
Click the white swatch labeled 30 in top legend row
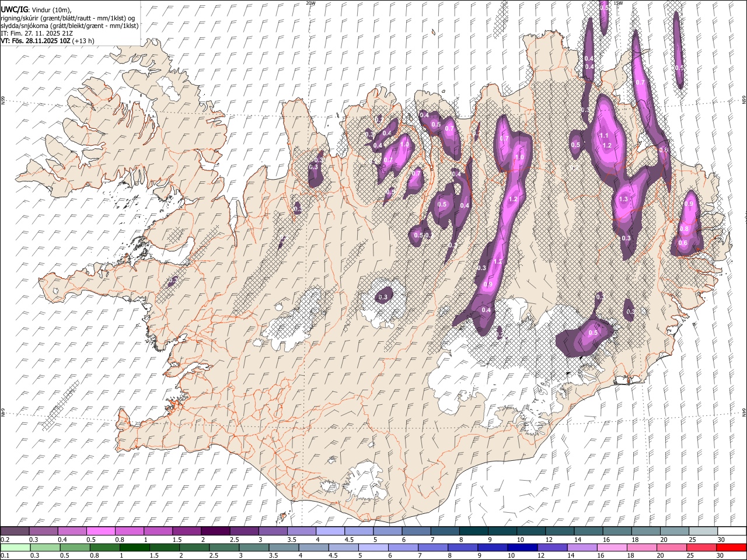click(x=732, y=531)
